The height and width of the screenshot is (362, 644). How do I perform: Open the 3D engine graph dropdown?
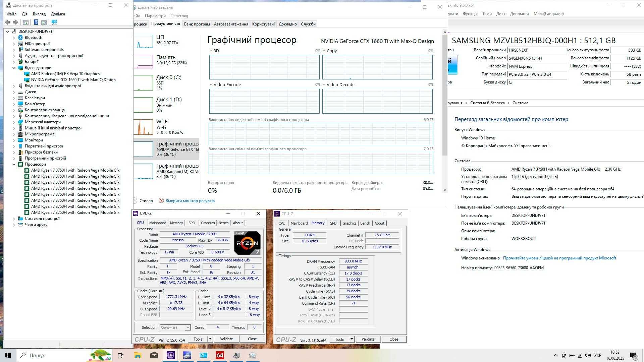point(211,51)
